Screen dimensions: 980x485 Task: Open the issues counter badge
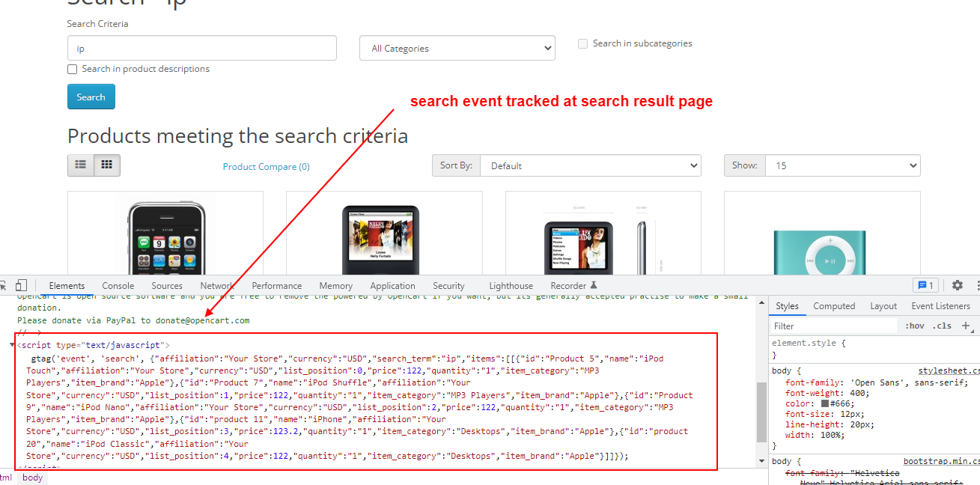[925, 285]
